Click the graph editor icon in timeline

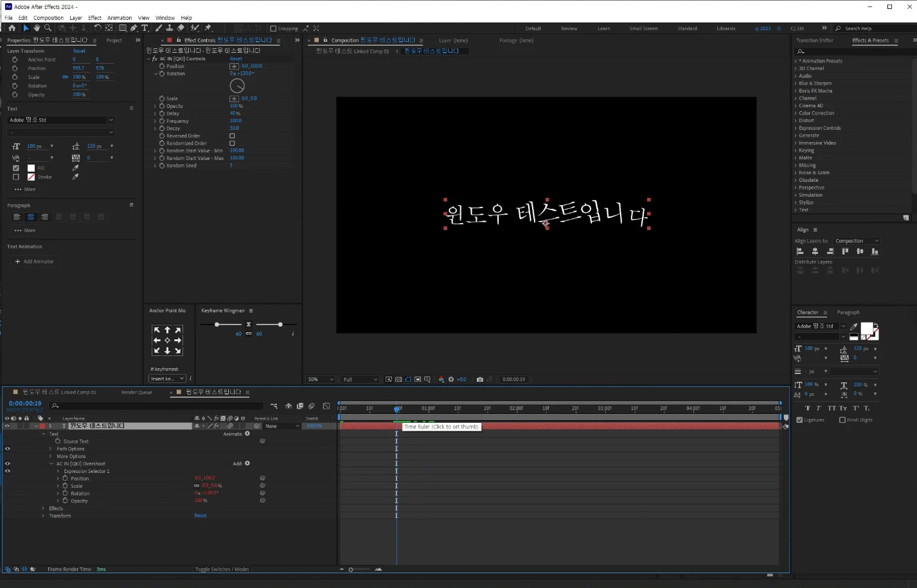326,406
